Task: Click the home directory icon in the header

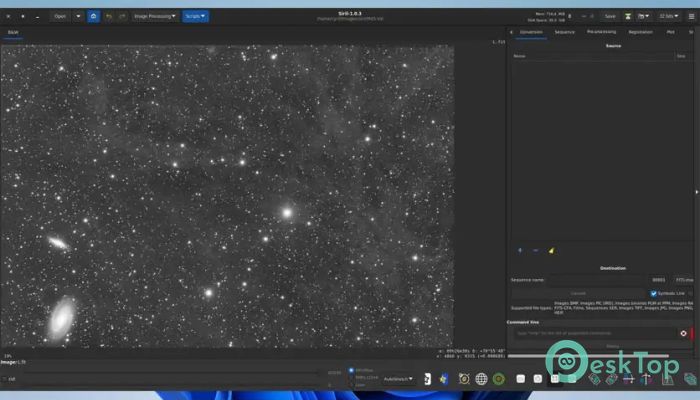Action: (x=93, y=17)
